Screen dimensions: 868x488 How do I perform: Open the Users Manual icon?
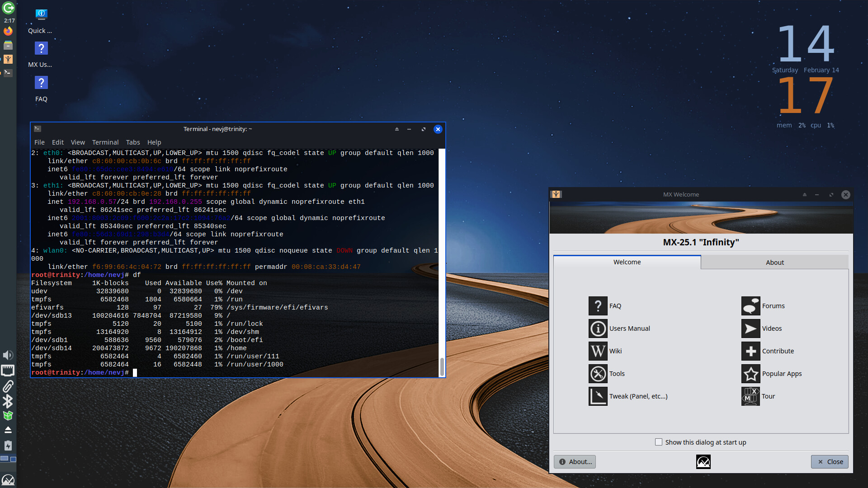click(598, 328)
